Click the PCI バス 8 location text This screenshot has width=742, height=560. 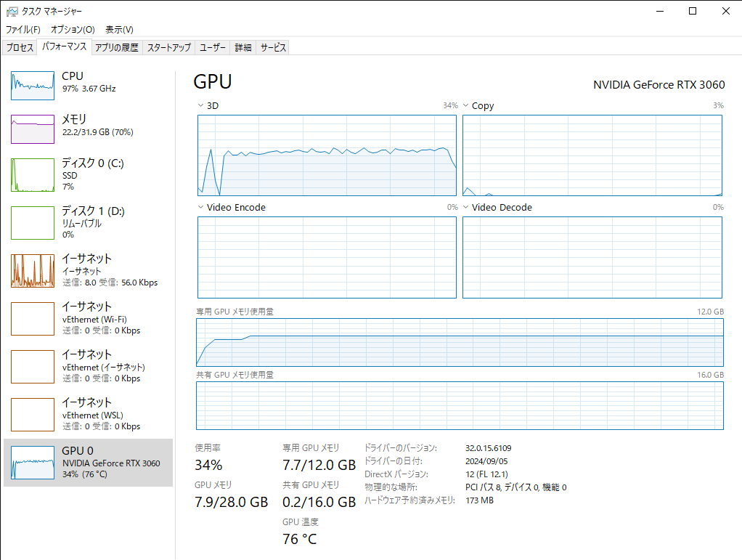point(515,487)
